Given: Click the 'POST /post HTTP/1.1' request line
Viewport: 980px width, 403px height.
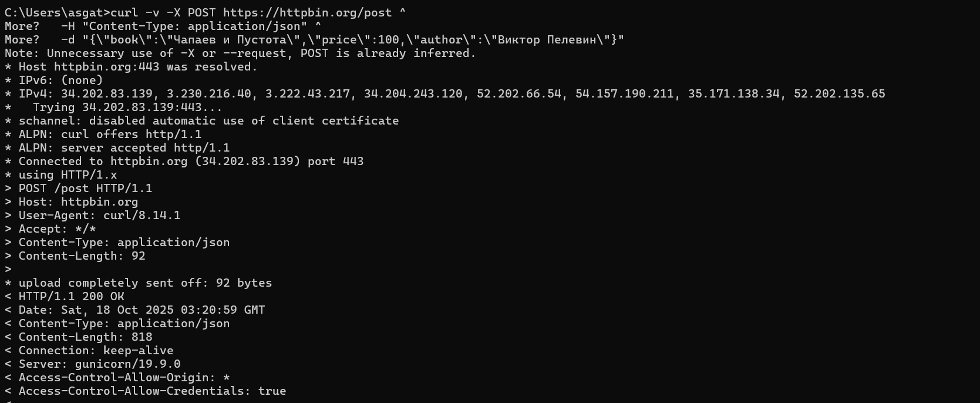Looking at the screenshot, I should click(85, 188).
